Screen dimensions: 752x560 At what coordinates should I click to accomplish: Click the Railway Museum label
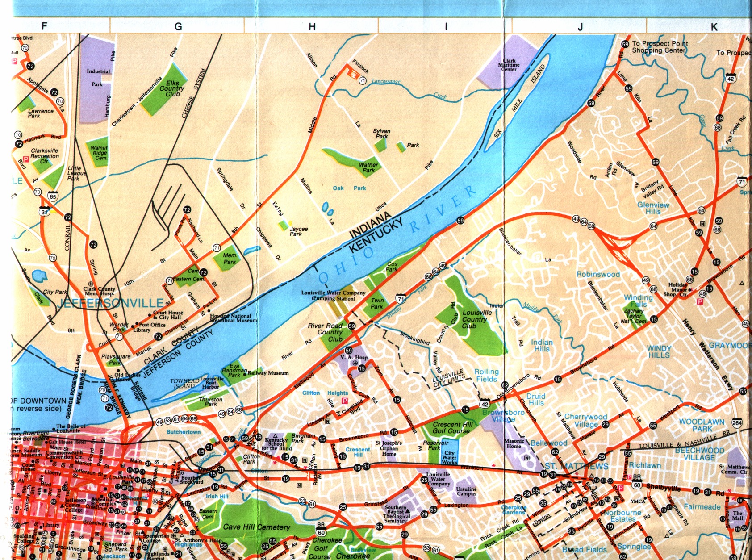tap(268, 373)
